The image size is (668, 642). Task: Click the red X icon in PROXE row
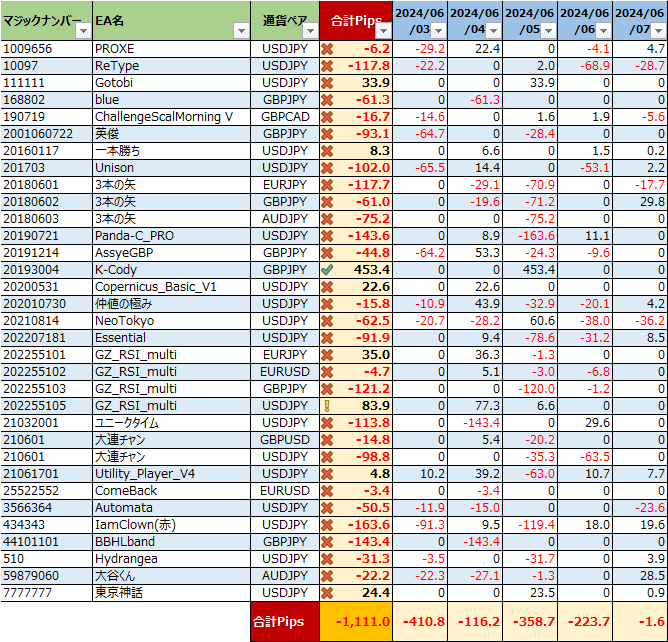(327, 49)
